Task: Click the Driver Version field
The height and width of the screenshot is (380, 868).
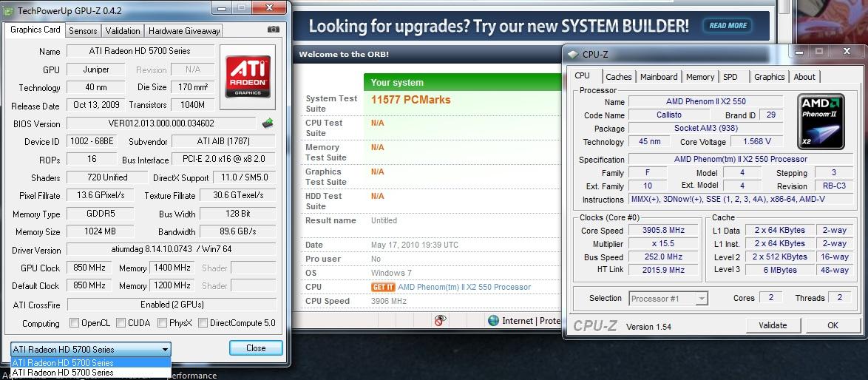Action: click(x=171, y=249)
